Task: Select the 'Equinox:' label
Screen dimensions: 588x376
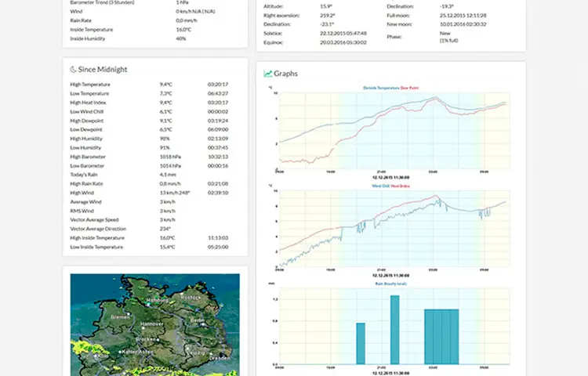Action: tap(273, 42)
